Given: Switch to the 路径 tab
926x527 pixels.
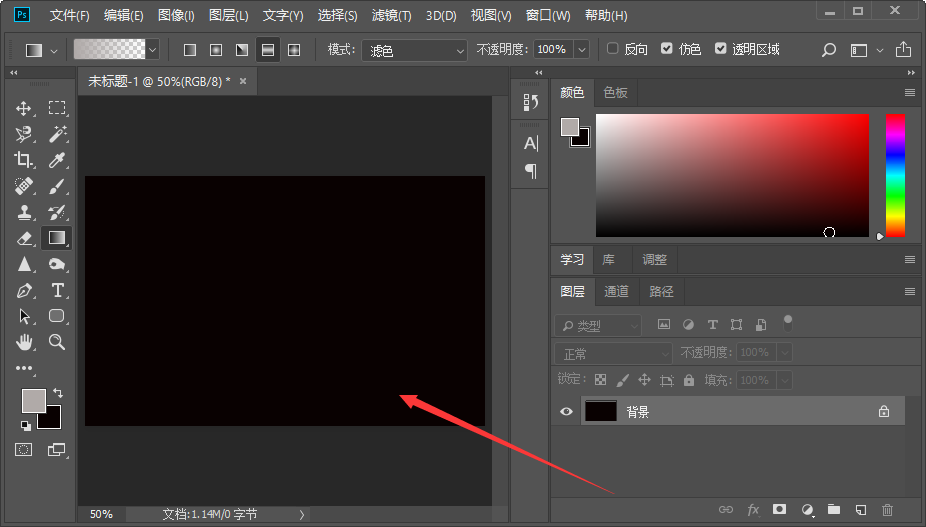Looking at the screenshot, I should click(x=661, y=291).
